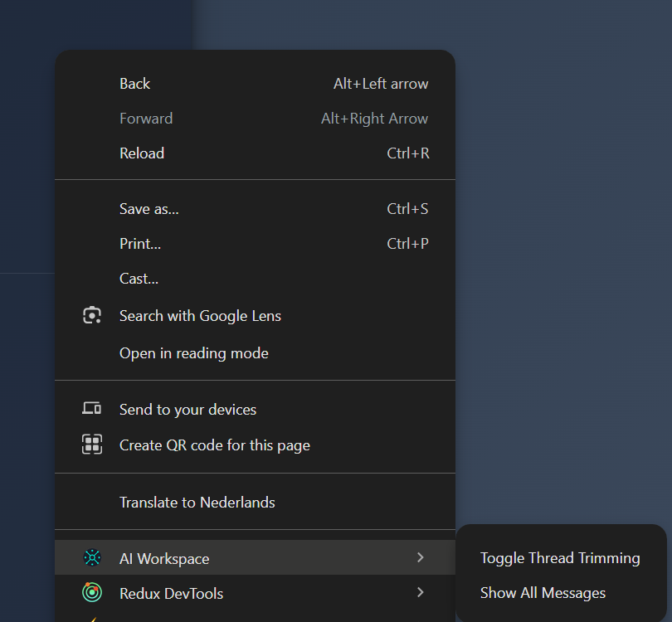672x622 pixels.
Task: Click the AI Workspace starburst icon
Action: tap(91, 558)
